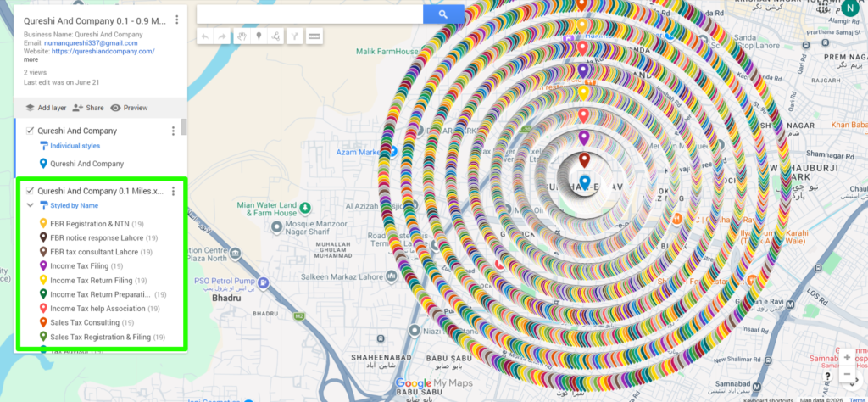This screenshot has width=868, height=402.
Task: Toggle Qureshi And Company layer checkbox
Action: (31, 131)
